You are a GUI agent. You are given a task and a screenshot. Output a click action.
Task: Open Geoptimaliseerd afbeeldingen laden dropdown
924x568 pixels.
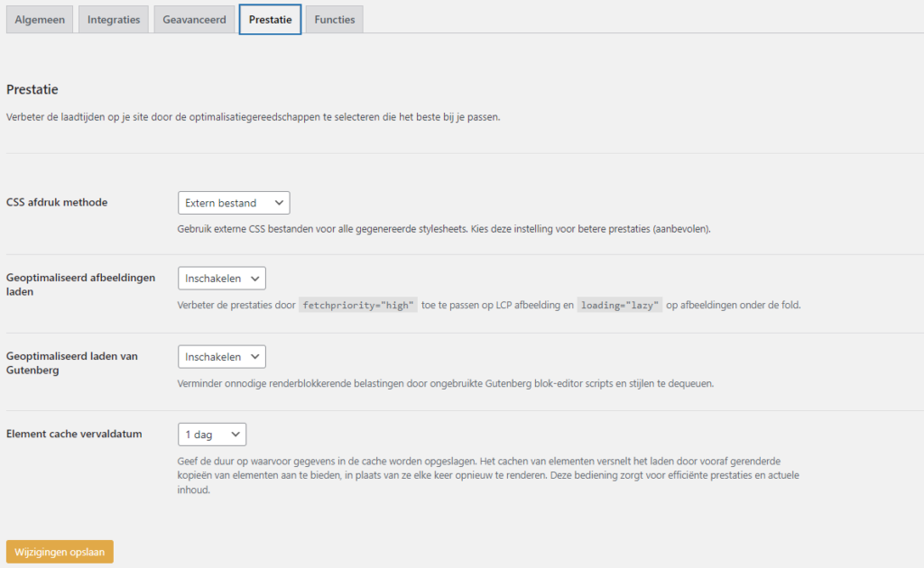[x=222, y=279]
